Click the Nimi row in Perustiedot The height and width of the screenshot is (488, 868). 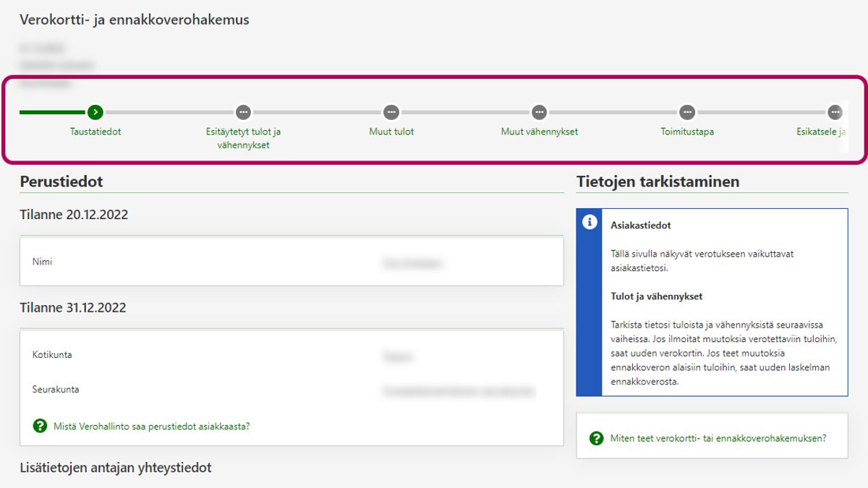click(292, 262)
